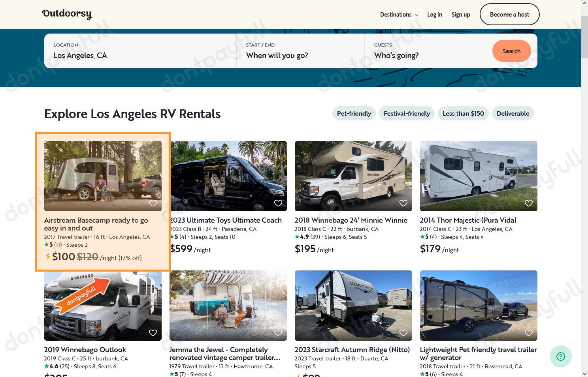Toggle the Pet-friendly filter chip
This screenshot has width=588, height=377.
pos(354,113)
